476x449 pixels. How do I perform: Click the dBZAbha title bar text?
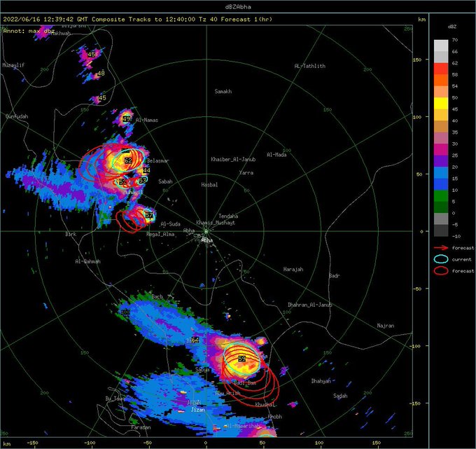237,6
